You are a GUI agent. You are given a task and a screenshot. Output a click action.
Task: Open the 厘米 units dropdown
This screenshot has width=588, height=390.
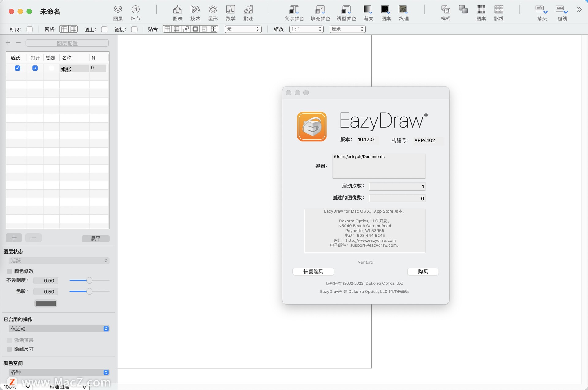(x=348, y=29)
